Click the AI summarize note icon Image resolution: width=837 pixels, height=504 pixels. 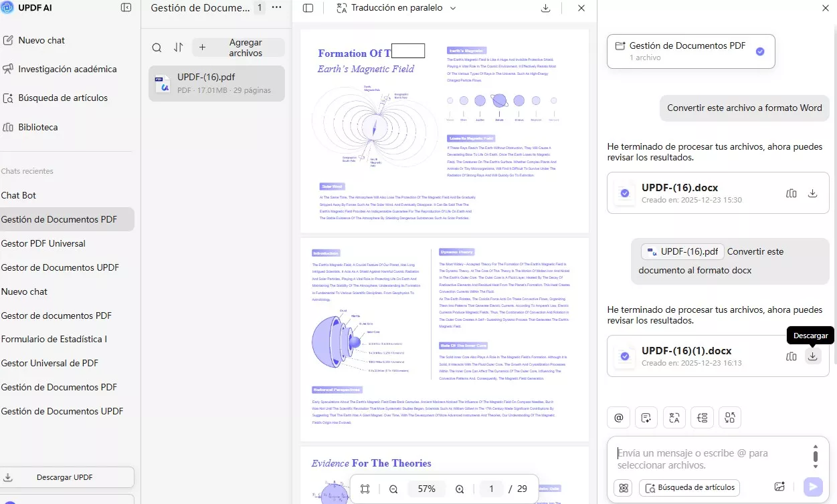646,418
